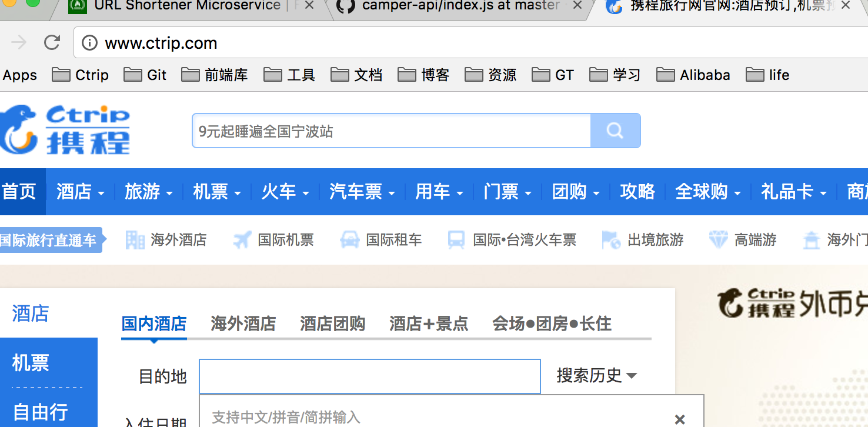868x427 pixels.
Task: Open 攻略 in the main nav
Action: (x=637, y=192)
